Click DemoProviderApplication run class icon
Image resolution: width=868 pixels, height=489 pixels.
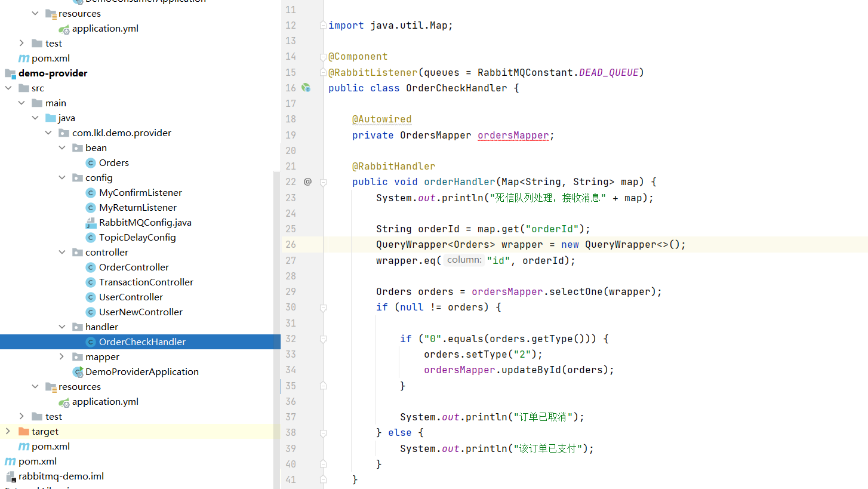78,372
